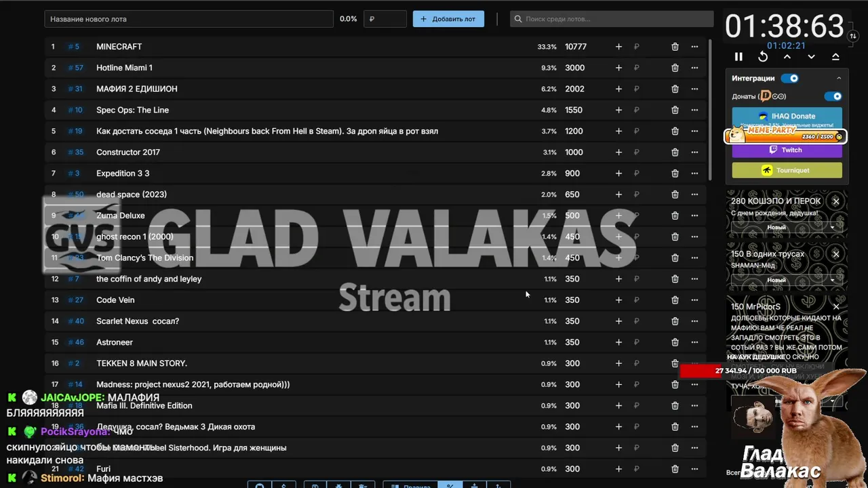Click ruble icon on Hotline Miami 1 row

coord(637,68)
